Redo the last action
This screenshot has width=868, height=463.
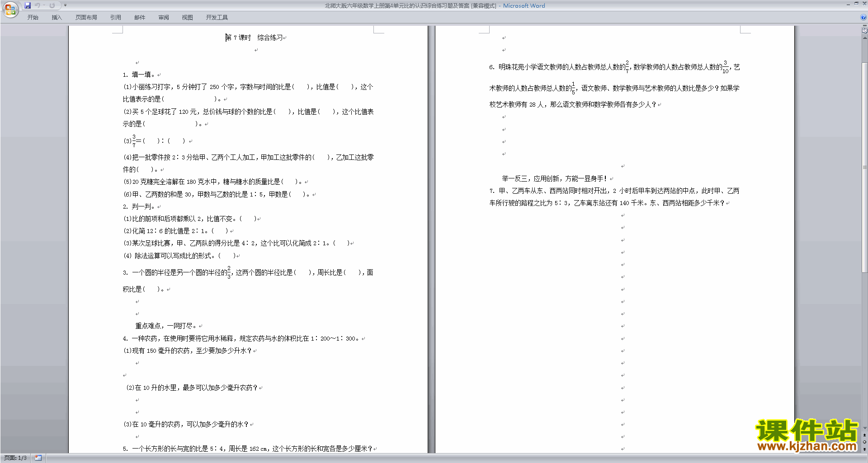pos(52,5)
